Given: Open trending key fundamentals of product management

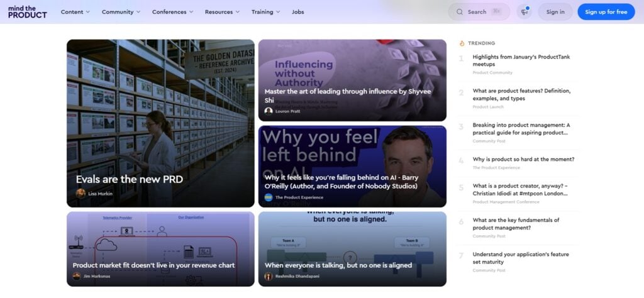Looking at the screenshot, I should point(516,224).
